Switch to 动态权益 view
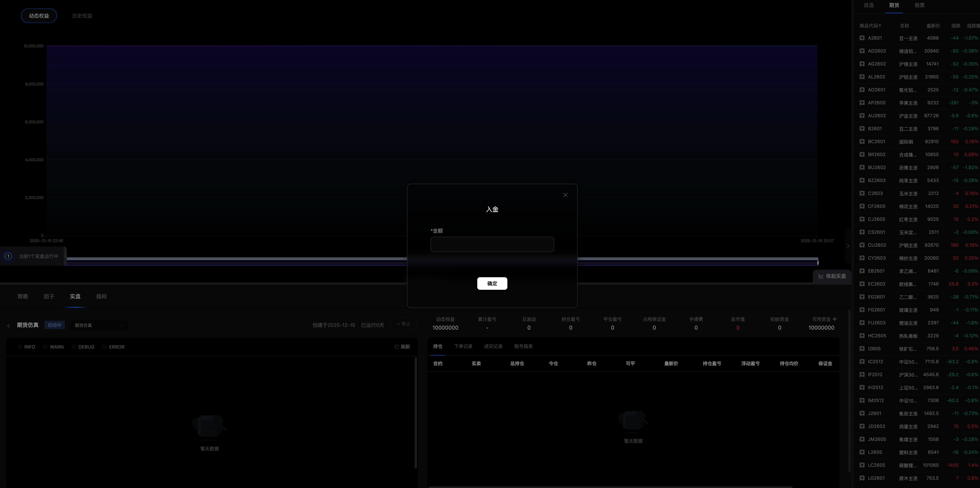 tap(39, 16)
